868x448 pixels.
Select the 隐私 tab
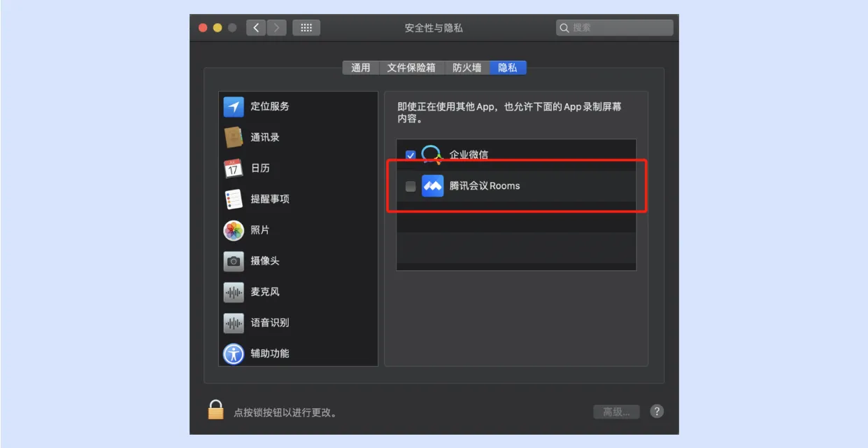point(508,67)
